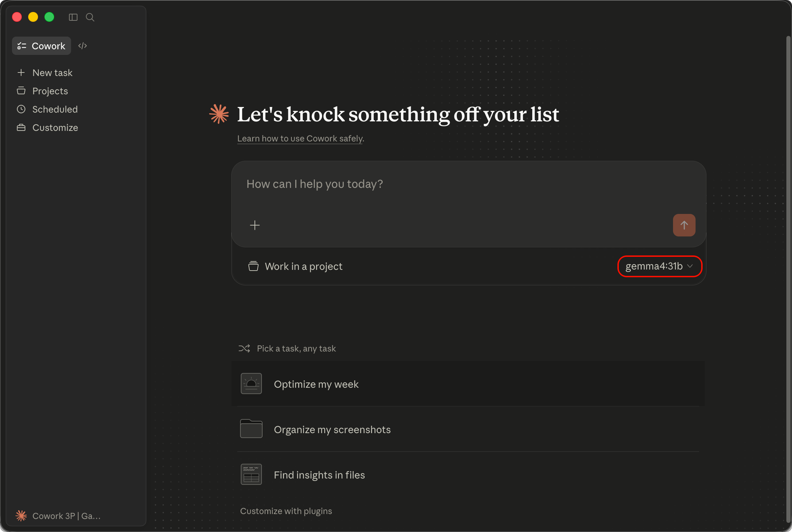This screenshot has height=532, width=792.
Task: Click the folder icon beside Organize my screenshots
Action: 251,429
